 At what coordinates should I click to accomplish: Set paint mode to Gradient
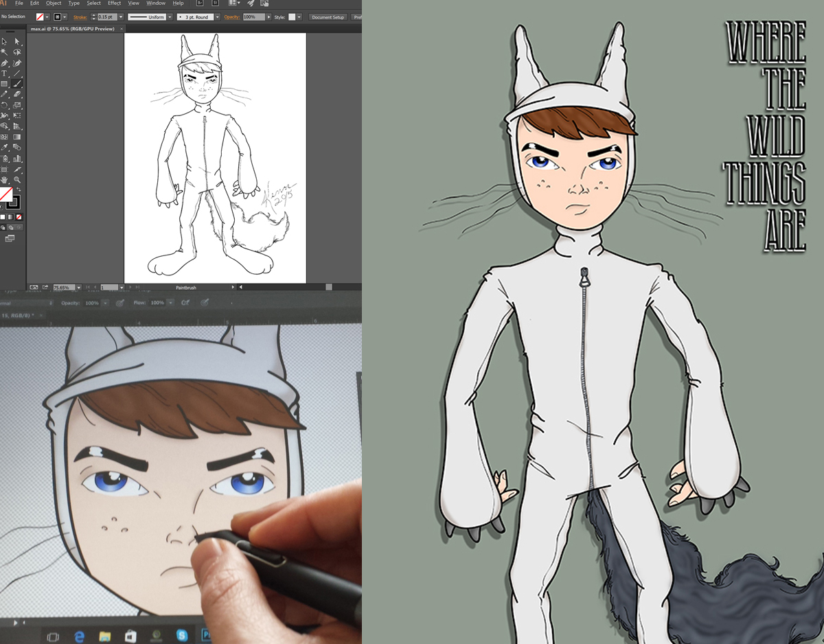click(10, 217)
